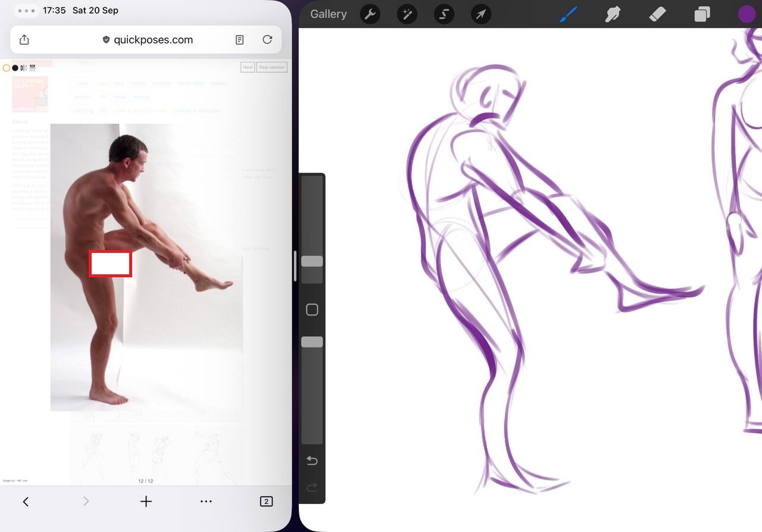
Task: Open the Layers panel
Action: (x=702, y=14)
